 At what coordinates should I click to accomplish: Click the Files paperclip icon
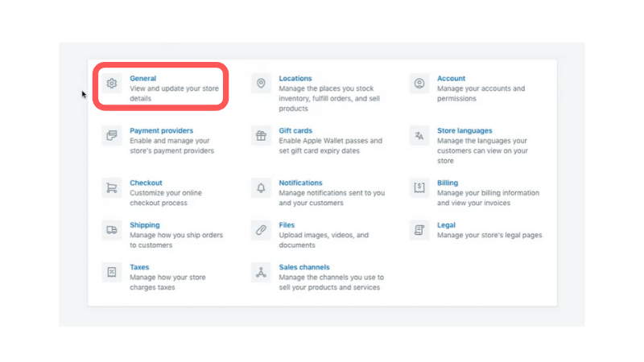pyautogui.click(x=261, y=230)
